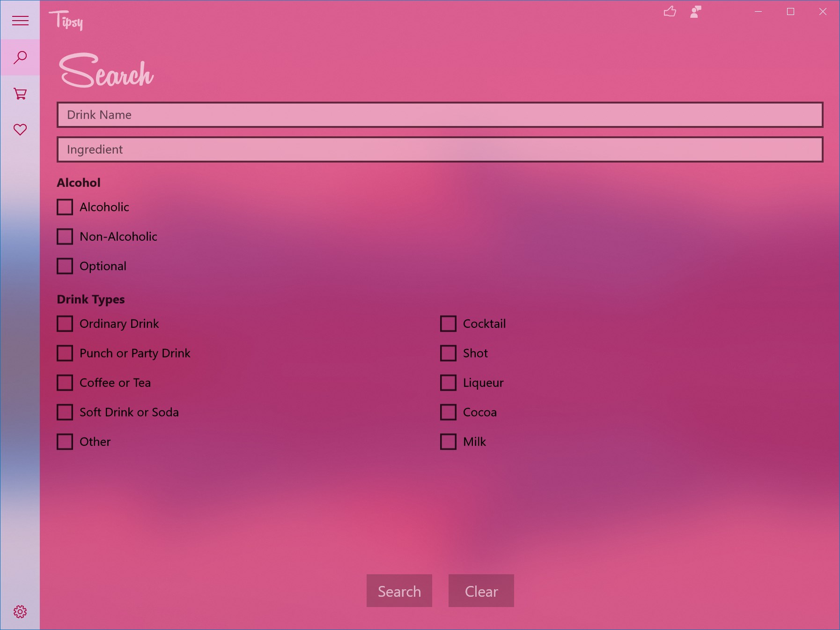Select the Cocoa checkbox
Screen dimensions: 840x630
[x=449, y=412]
